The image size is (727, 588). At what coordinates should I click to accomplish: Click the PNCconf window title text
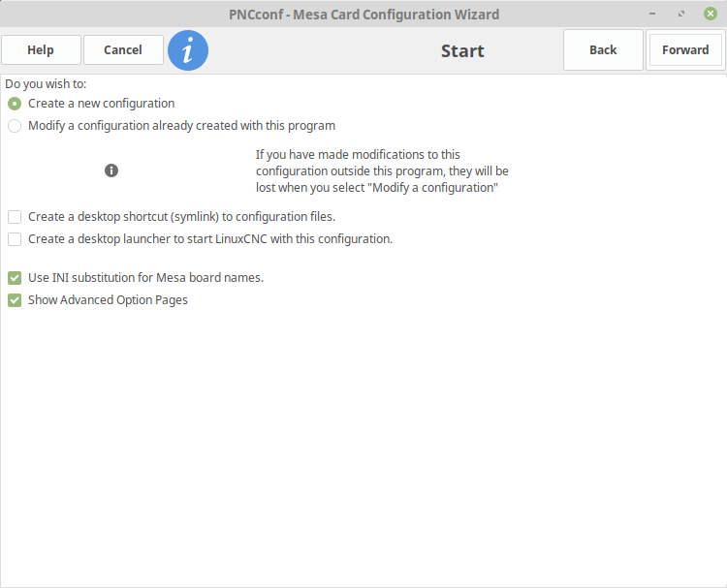[x=363, y=15]
